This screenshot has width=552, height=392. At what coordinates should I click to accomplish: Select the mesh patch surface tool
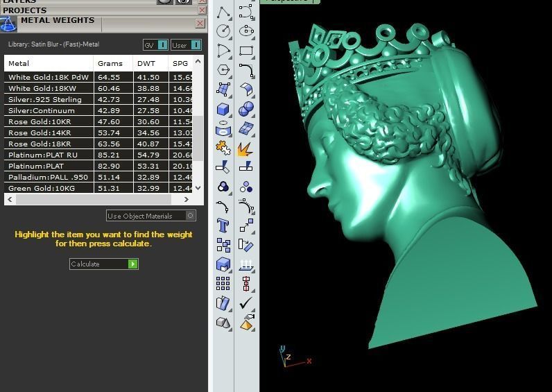246,128
